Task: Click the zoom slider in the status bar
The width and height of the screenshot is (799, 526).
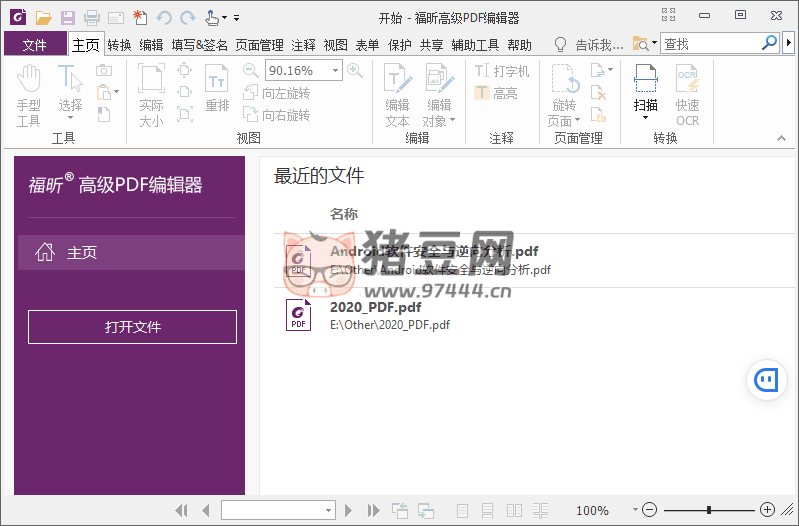Action: tap(708, 510)
